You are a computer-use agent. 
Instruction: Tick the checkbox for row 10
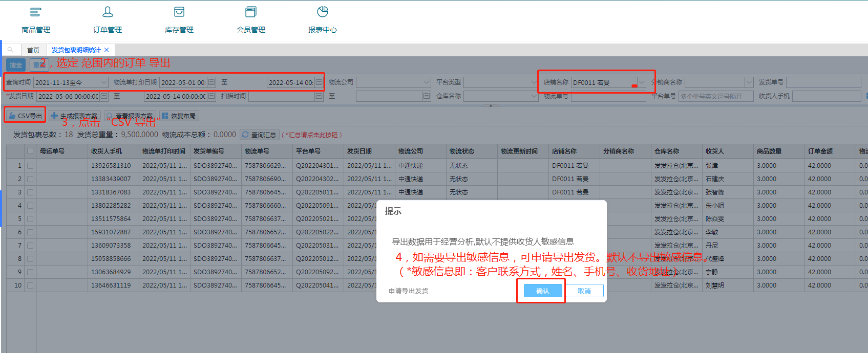coord(30,285)
